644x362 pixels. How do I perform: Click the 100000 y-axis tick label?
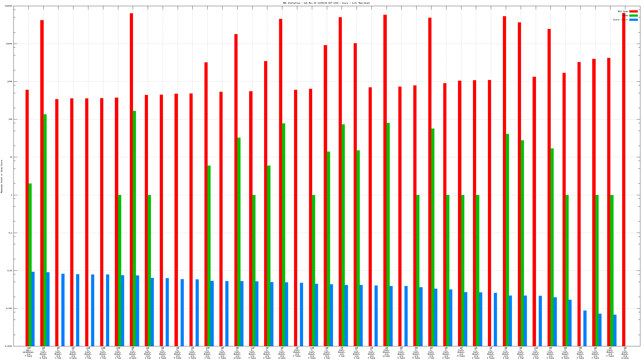click(9, 6)
